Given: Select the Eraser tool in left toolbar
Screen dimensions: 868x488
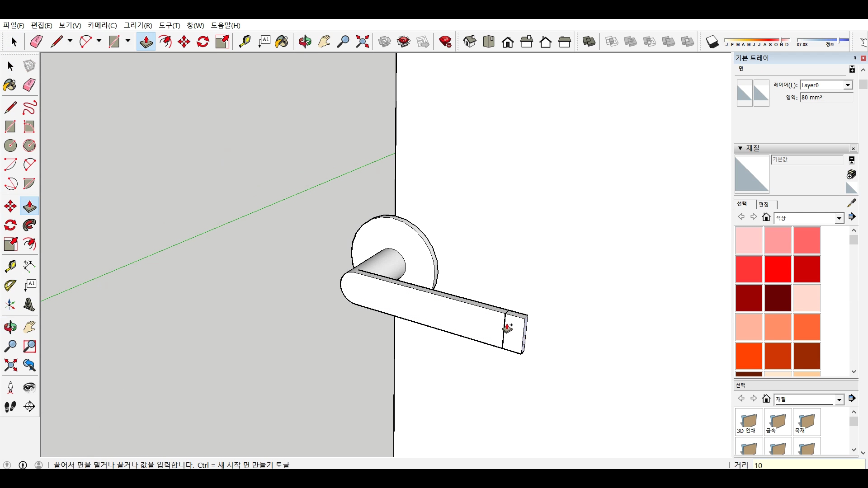Looking at the screenshot, I should pyautogui.click(x=29, y=85).
